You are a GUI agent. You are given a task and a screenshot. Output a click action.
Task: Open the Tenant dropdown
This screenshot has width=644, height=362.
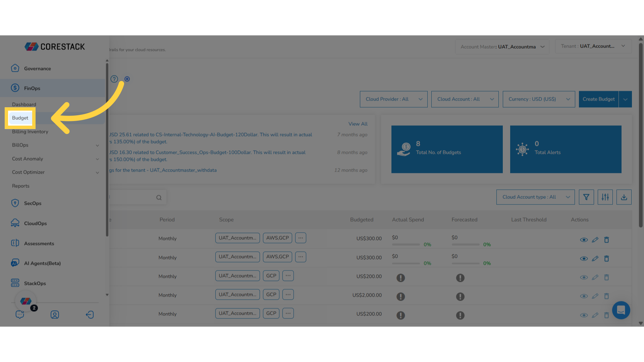(x=593, y=46)
